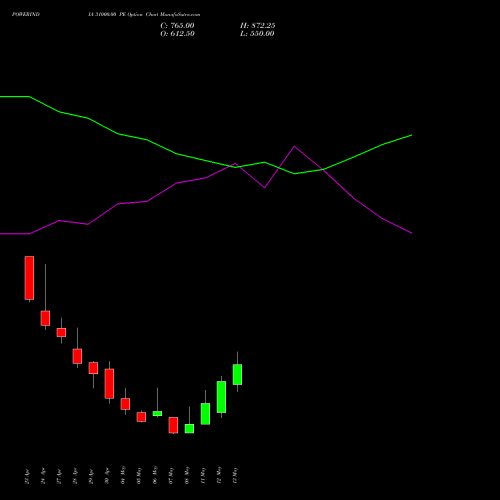Select the 12 May date label
Image resolution: width=500 pixels, height=500 pixels.
pos(219,475)
